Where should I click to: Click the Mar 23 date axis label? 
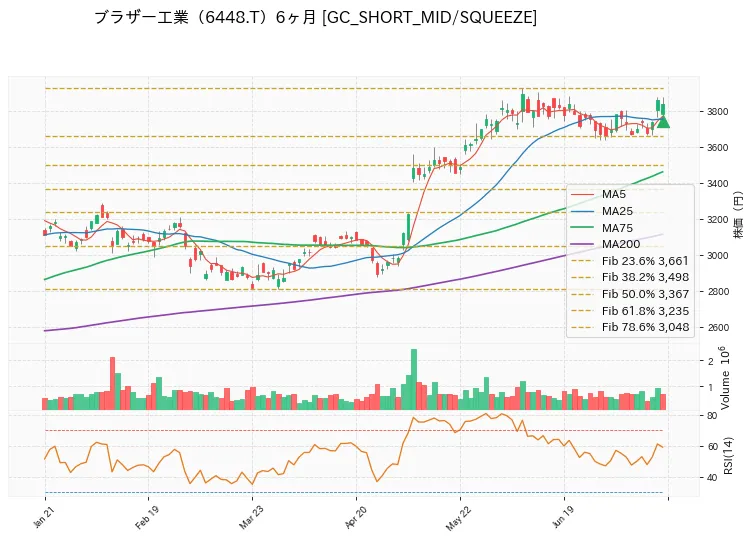coord(250,517)
